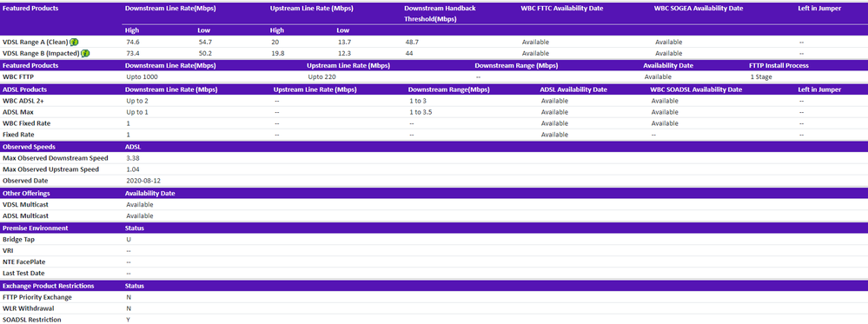The image size is (868, 324).
Task: Click Available under WBC SOADSL for ADSL Max
Action: click(665, 112)
